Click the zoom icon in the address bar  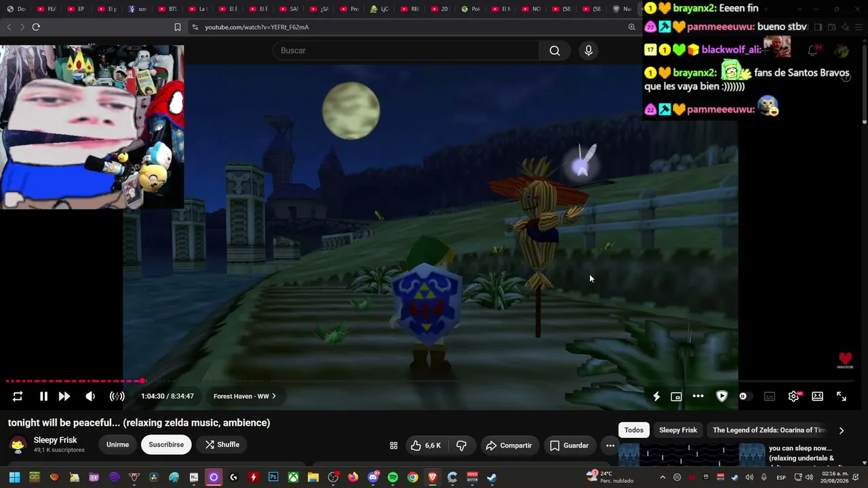[632, 27]
